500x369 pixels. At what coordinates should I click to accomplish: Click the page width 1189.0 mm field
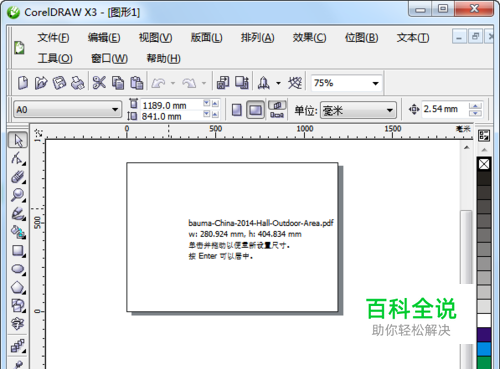(x=171, y=105)
